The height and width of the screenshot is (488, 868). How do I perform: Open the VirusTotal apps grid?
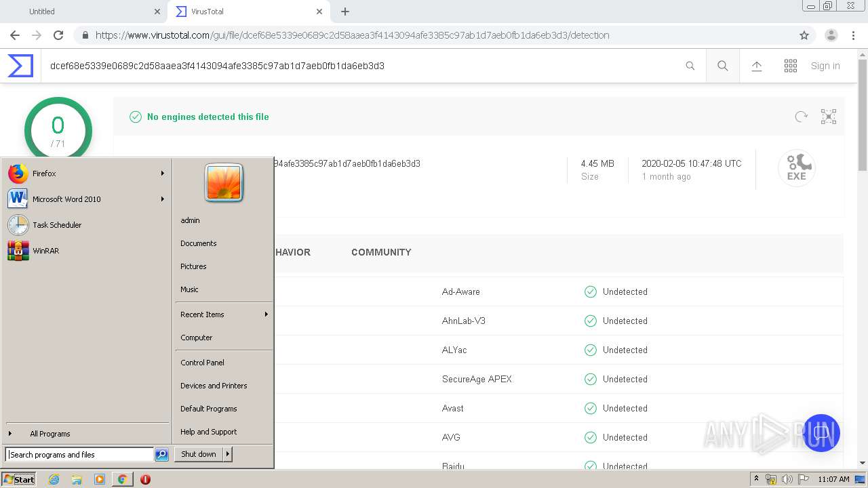(791, 66)
